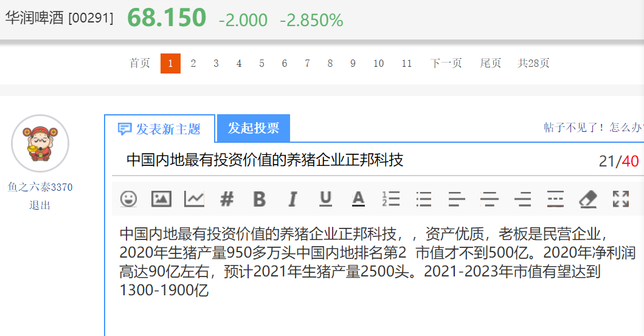This screenshot has width=644, height=336.
Task: Click the 华润啤酒 [00291] stock name
Action: pyautogui.click(x=59, y=18)
